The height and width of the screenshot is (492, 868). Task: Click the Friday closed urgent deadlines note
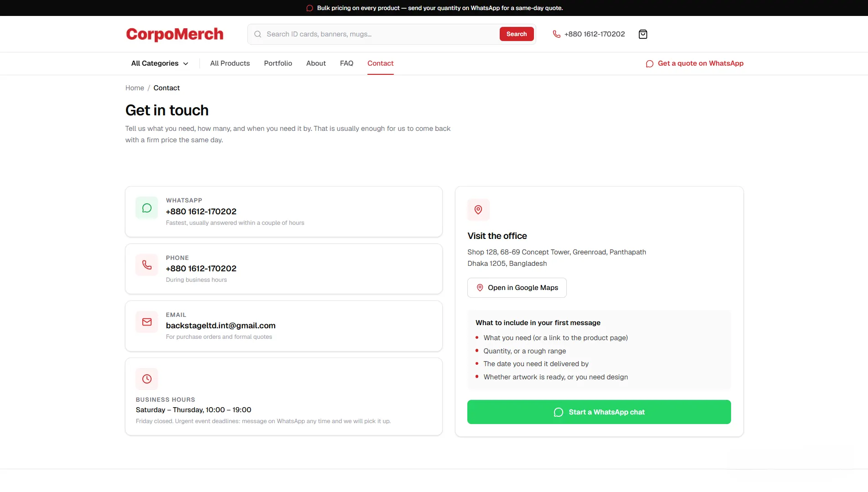point(263,421)
